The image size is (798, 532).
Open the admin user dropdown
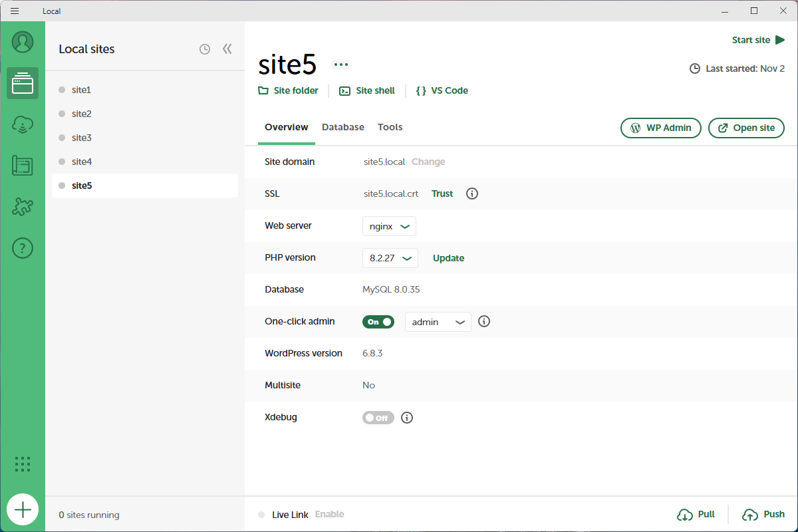(438, 322)
